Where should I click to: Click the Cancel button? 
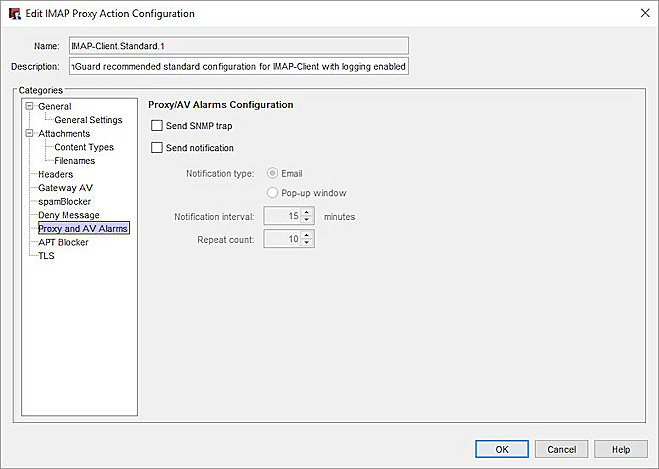[x=561, y=449]
